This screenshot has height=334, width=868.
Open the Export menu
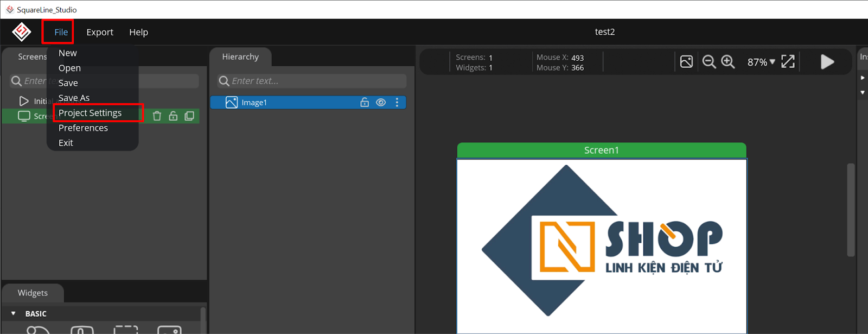point(100,32)
